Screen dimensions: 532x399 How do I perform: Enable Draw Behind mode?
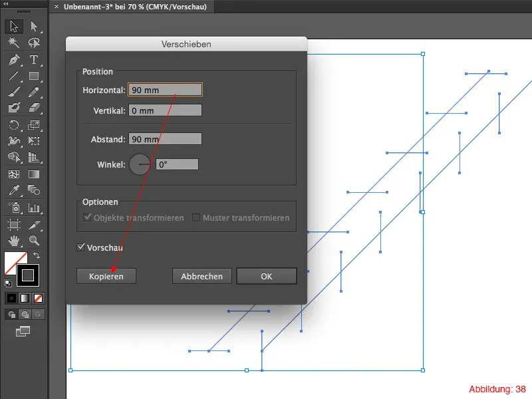(25, 314)
